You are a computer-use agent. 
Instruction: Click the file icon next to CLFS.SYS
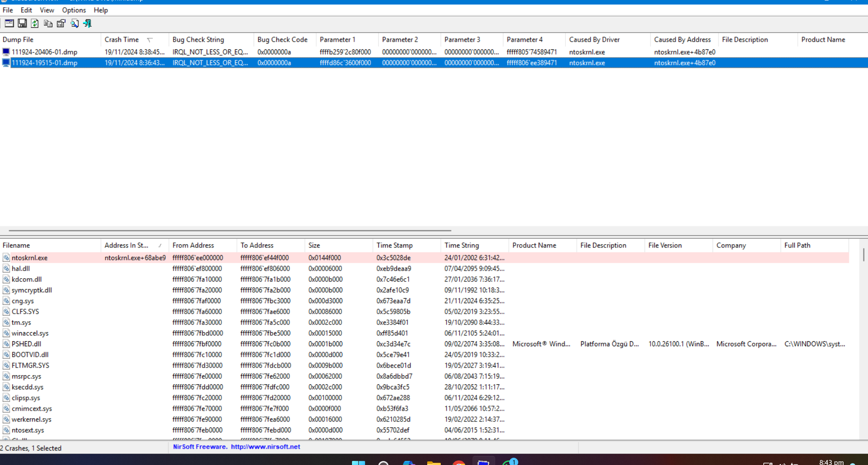[x=6, y=312]
